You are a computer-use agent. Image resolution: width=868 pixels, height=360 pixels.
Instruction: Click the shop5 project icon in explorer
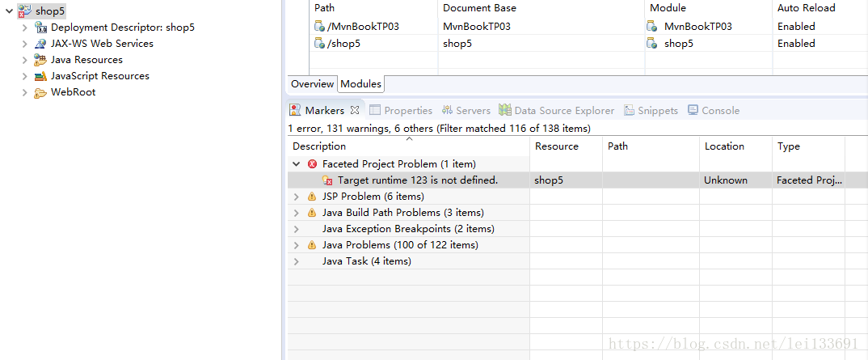(24, 11)
